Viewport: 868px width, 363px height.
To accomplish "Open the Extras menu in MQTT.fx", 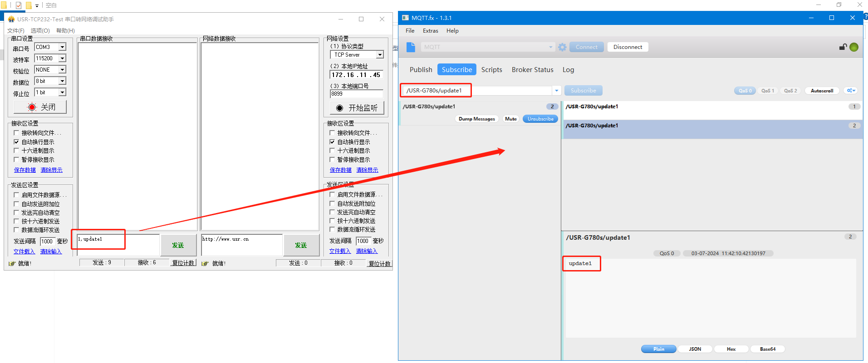I will click(x=430, y=31).
